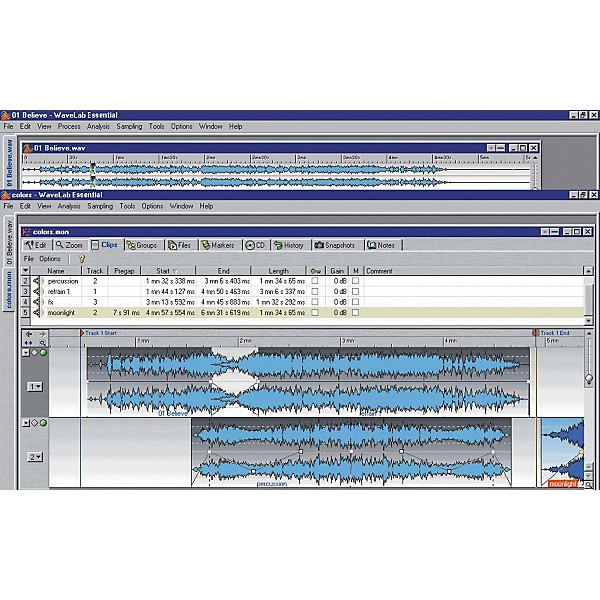Click the forward arrow icon in the montage navigator
The width and height of the screenshot is (600, 600).
(x=42, y=334)
